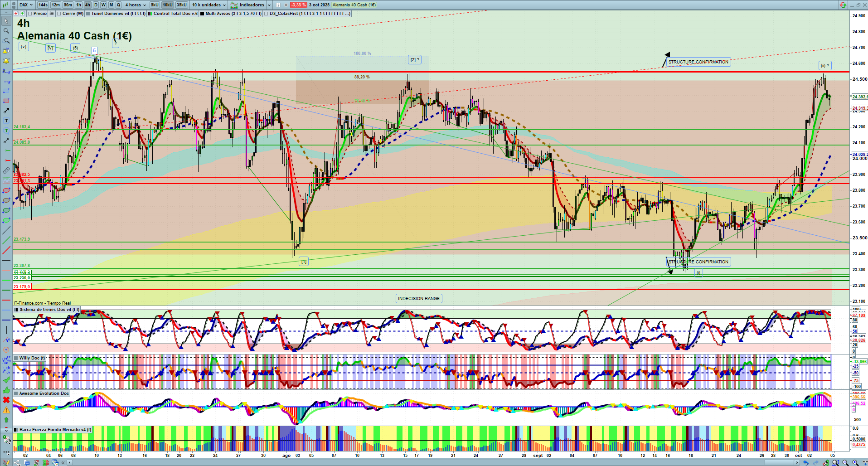The image size is (868, 466).
Task: Select the 35kU units button
Action: 181,5
